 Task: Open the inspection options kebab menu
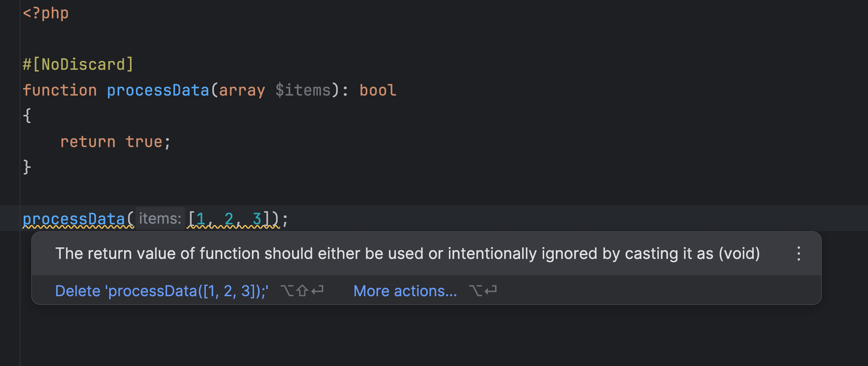coord(798,253)
